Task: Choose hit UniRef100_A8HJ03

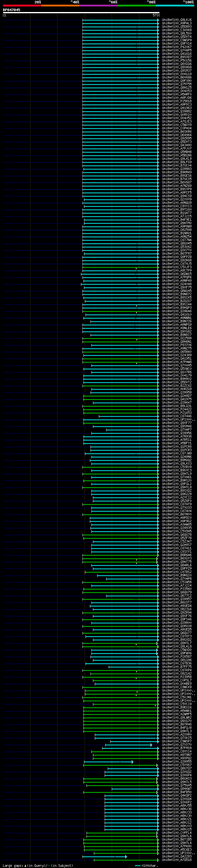Action: click(177, 826)
